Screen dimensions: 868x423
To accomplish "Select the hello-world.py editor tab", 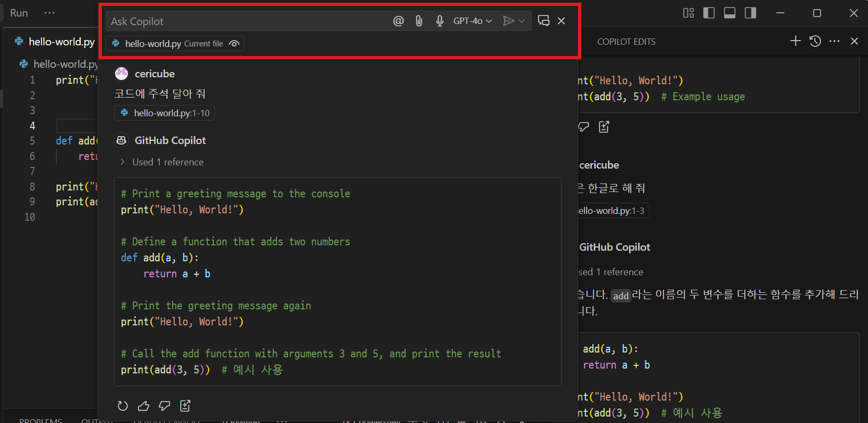I will coord(55,42).
